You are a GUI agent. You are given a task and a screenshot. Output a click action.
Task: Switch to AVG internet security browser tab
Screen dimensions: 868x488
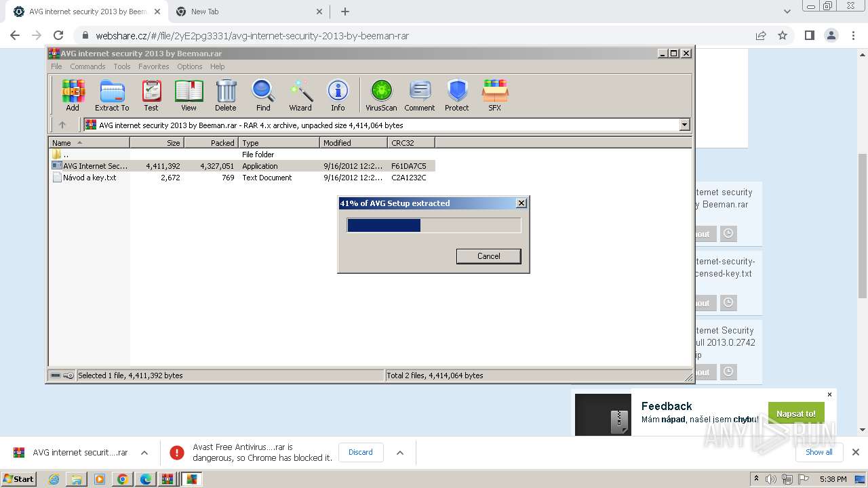click(x=89, y=12)
